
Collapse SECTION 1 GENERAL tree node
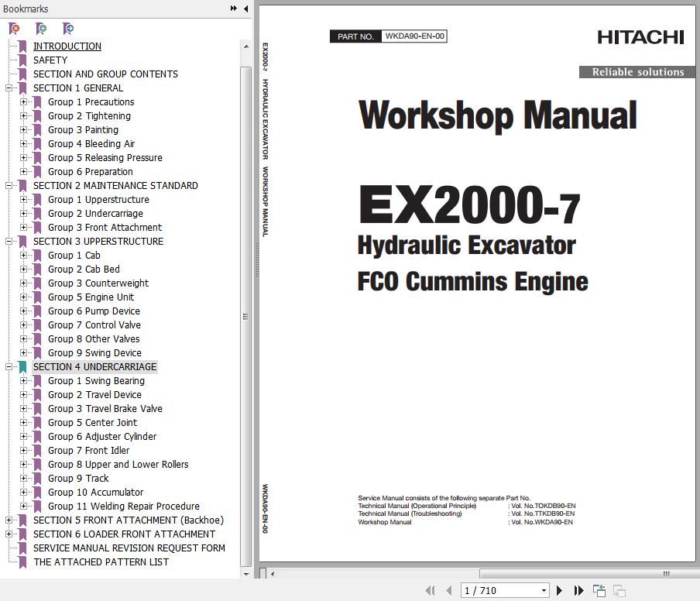(9, 88)
